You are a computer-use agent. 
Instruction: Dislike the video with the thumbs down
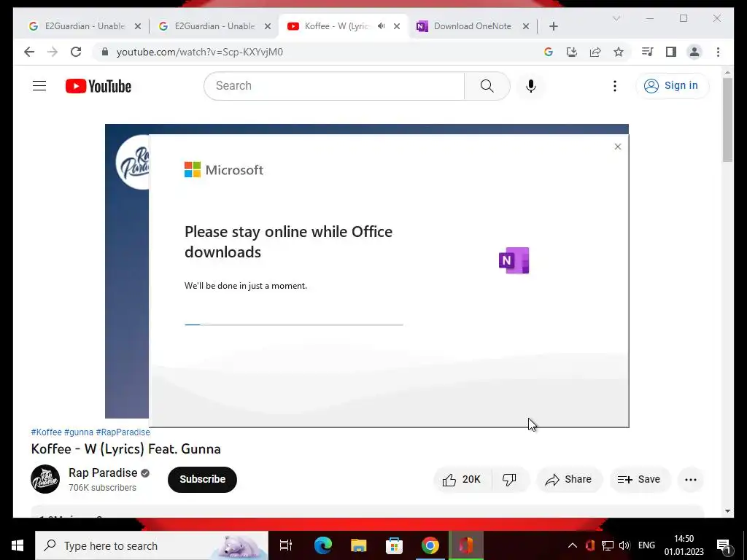(510, 480)
